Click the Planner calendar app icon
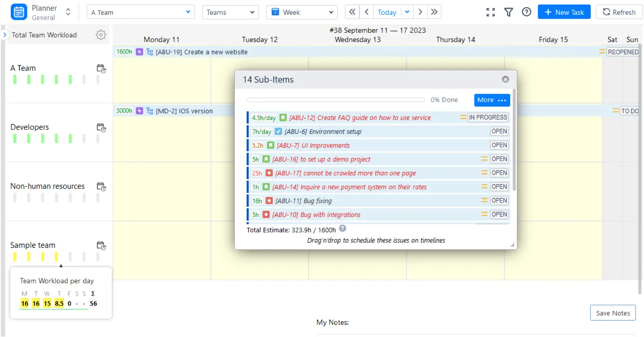 19,12
